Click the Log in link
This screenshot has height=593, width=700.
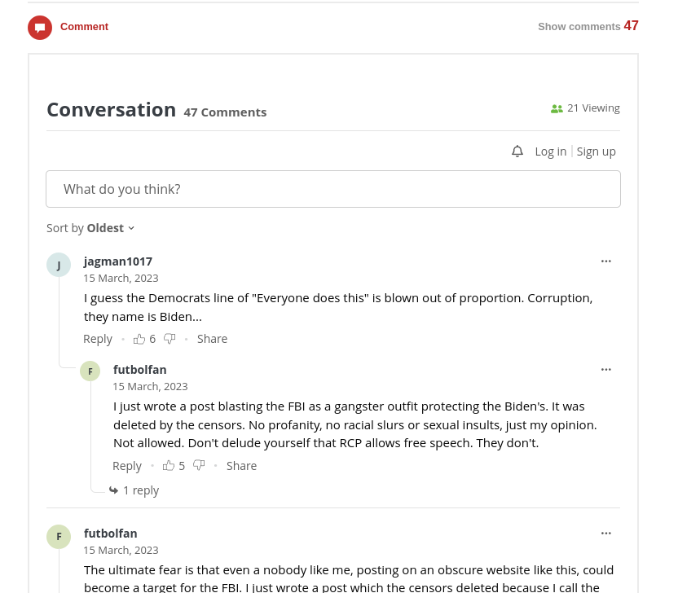click(550, 152)
